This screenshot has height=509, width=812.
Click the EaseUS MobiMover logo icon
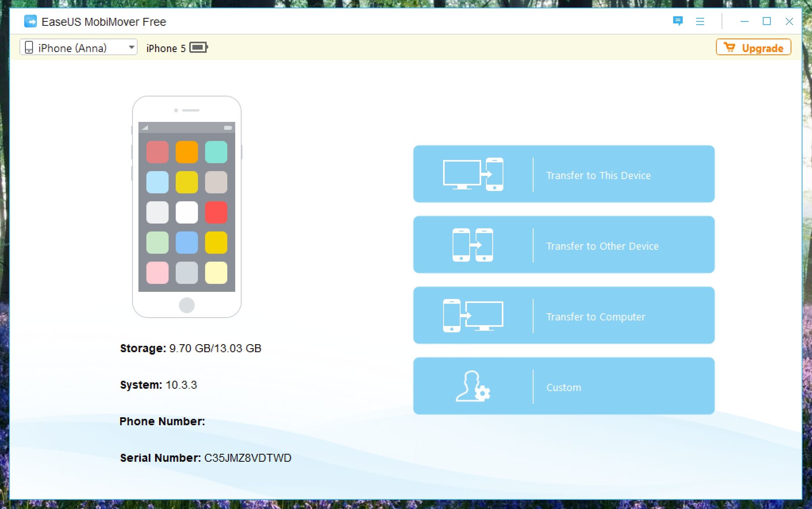(30, 21)
